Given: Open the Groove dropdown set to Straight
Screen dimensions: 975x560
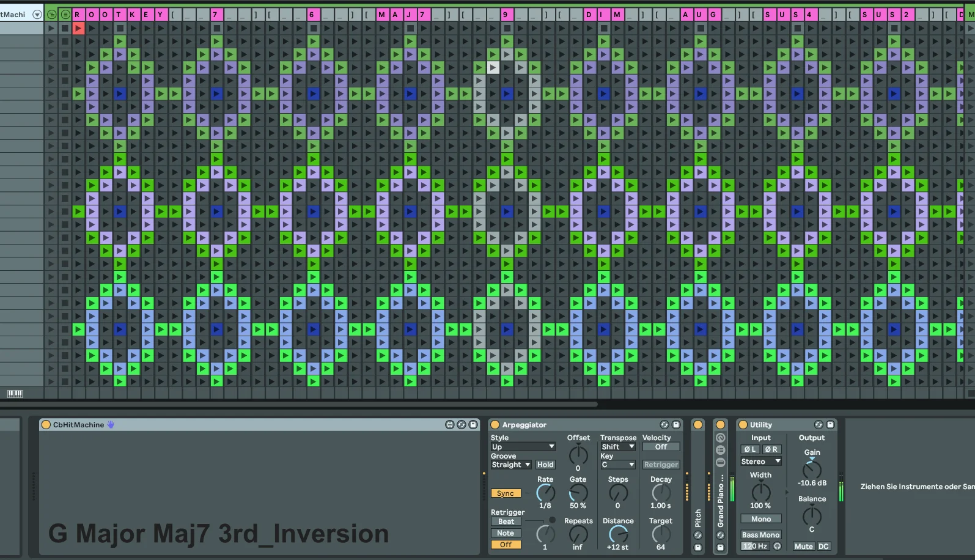Looking at the screenshot, I should click(510, 465).
